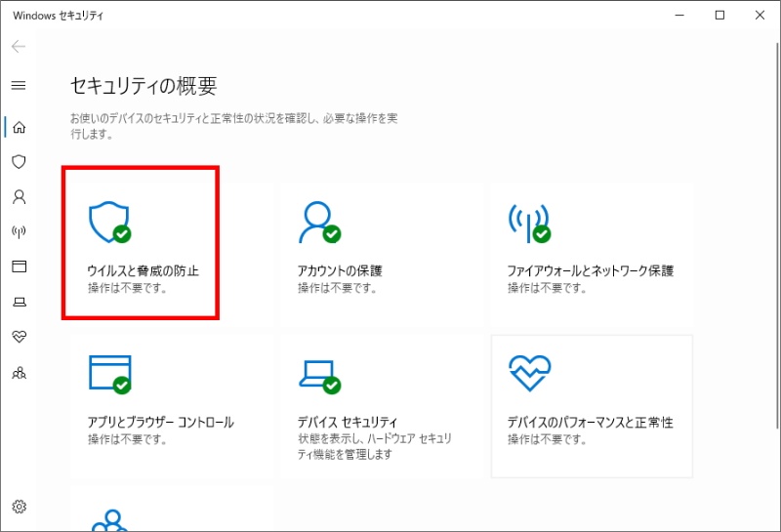Open firewall and network sidebar antenna icon

click(x=18, y=231)
